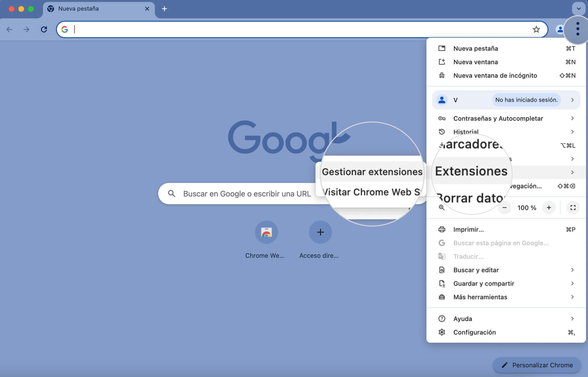Open the profile avatar in toolbar

tap(560, 29)
